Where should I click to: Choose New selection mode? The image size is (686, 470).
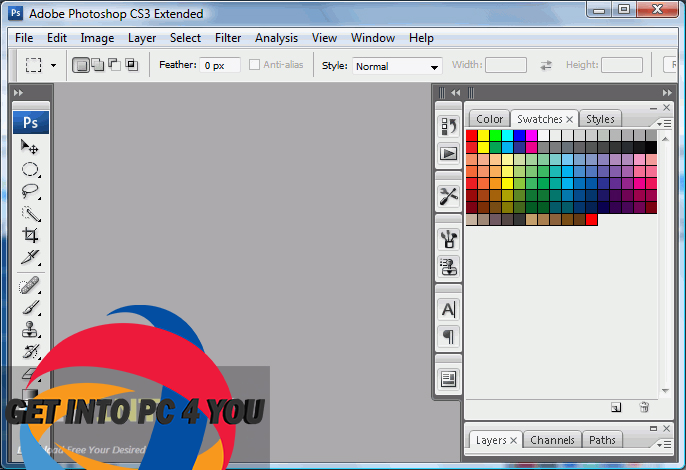pyautogui.click(x=80, y=66)
